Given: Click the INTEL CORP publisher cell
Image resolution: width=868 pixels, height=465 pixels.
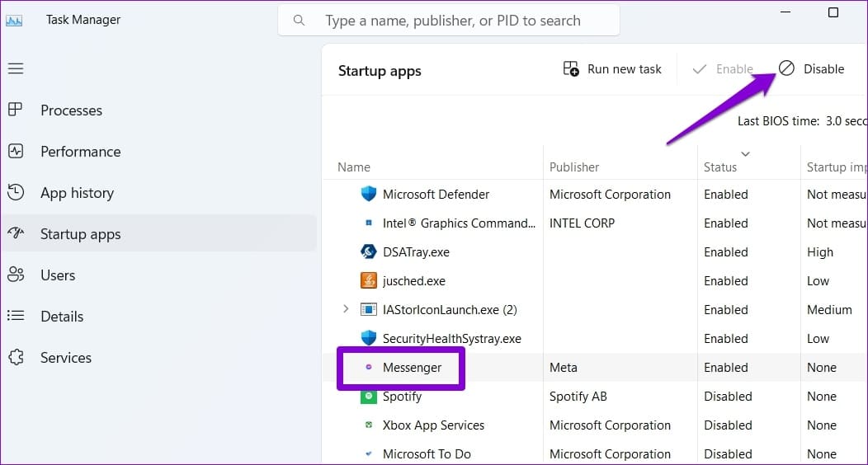Looking at the screenshot, I should (582, 223).
